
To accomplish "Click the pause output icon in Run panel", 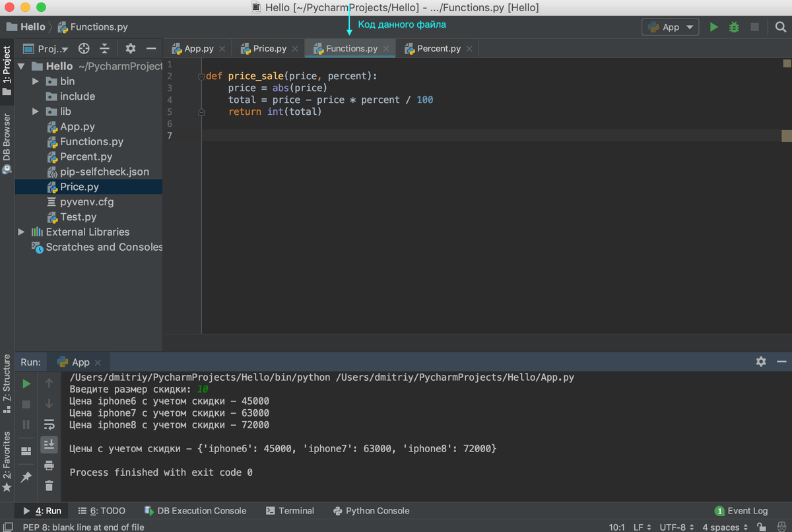I will coord(26,424).
